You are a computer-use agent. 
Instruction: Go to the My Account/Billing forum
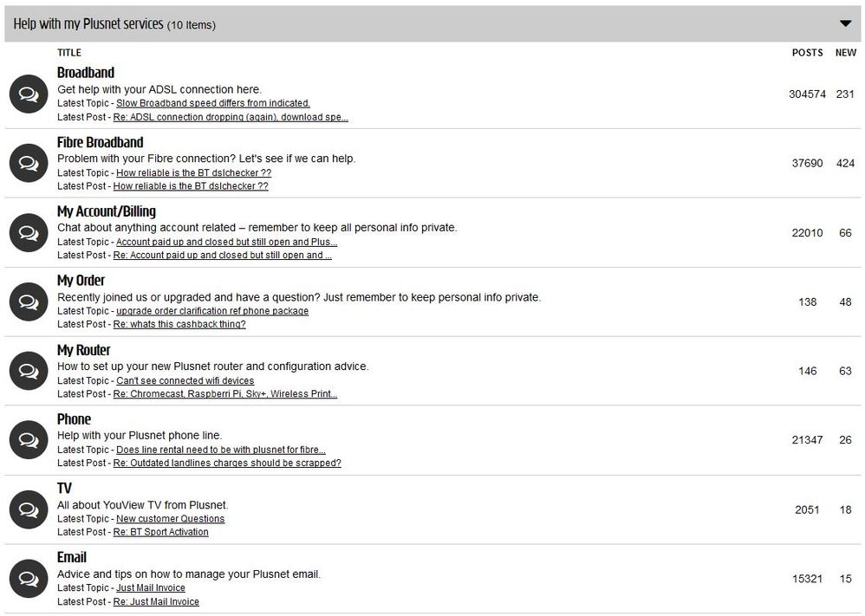tap(106, 211)
